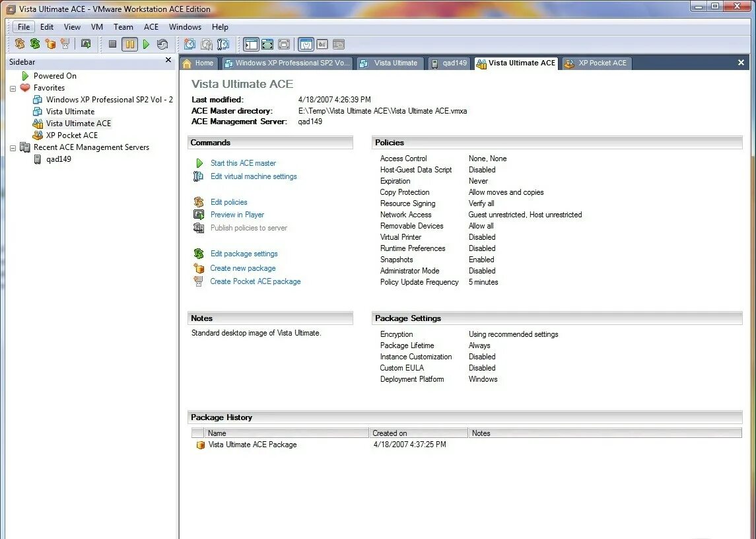Click the Revert to snapshot toolbar icon

tap(207, 44)
